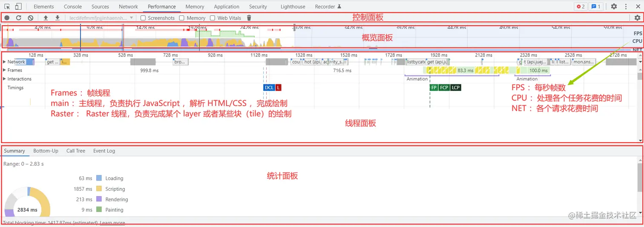The height and width of the screenshot is (227, 644).
Task: Select the red L load marker
Action: (278, 87)
